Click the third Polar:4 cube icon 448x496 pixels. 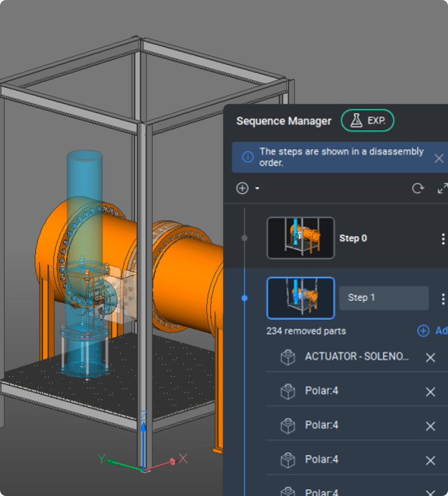coord(288,460)
